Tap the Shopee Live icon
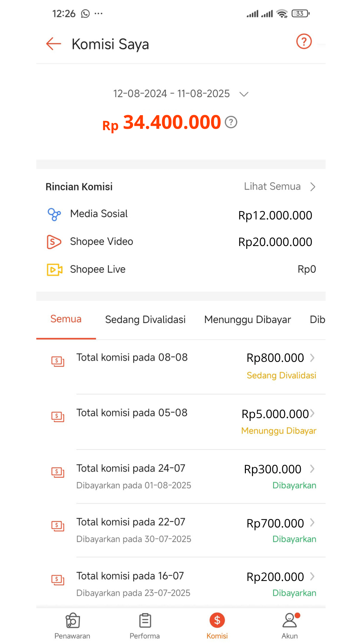The height and width of the screenshot is (644, 362). point(54,270)
